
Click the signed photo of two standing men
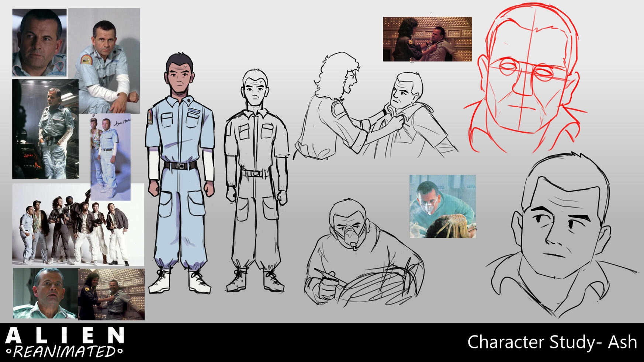[110, 157]
